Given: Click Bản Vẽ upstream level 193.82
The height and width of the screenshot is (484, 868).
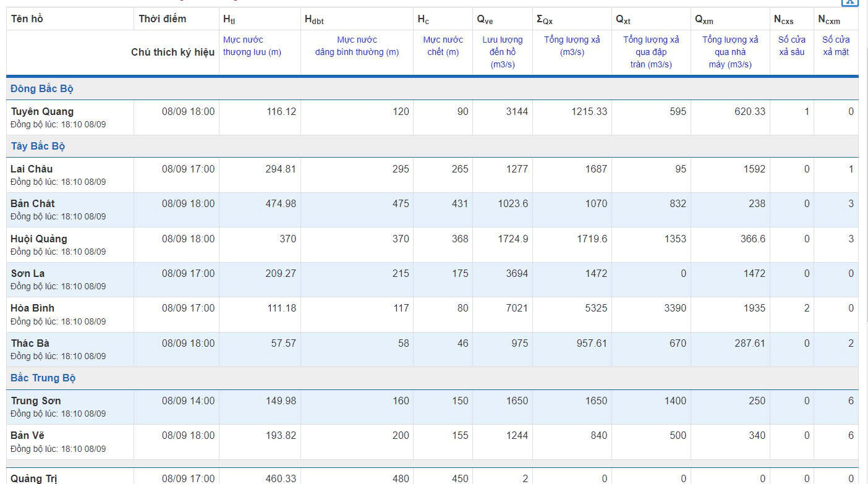Looking at the screenshot, I should pyautogui.click(x=281, y=436).
